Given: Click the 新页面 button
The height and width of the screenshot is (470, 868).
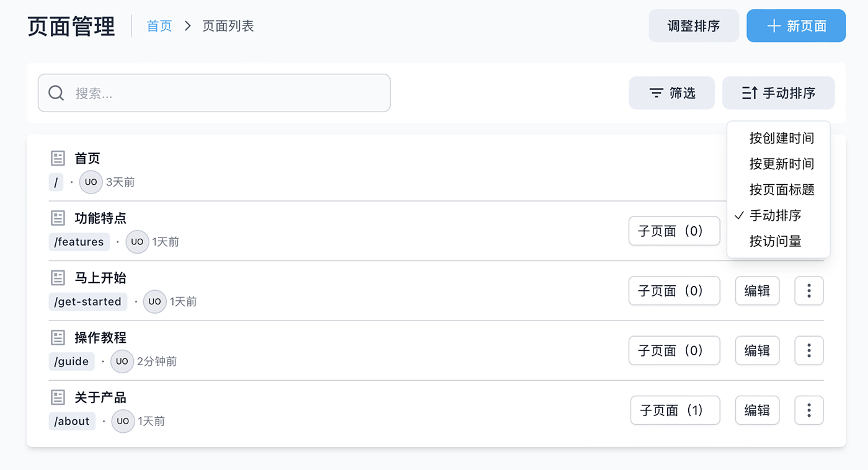Looking at the screenshot, I should [796, 26].
